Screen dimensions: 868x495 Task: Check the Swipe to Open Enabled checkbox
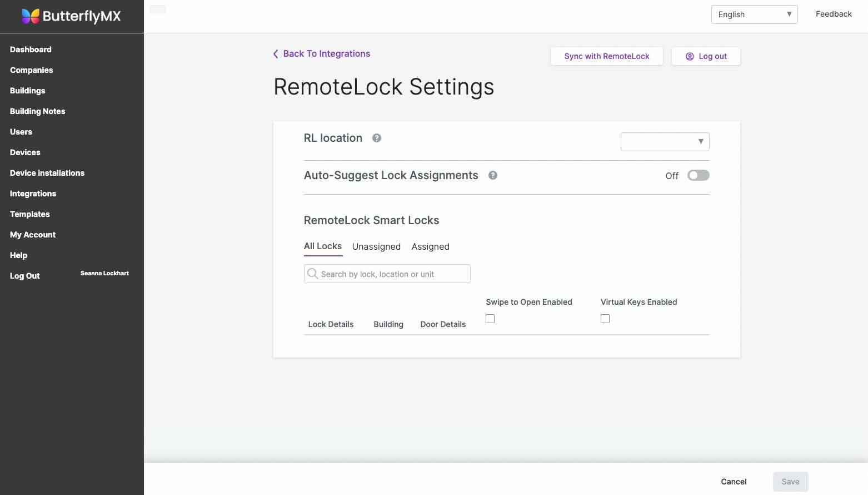[x=490, y=319]
